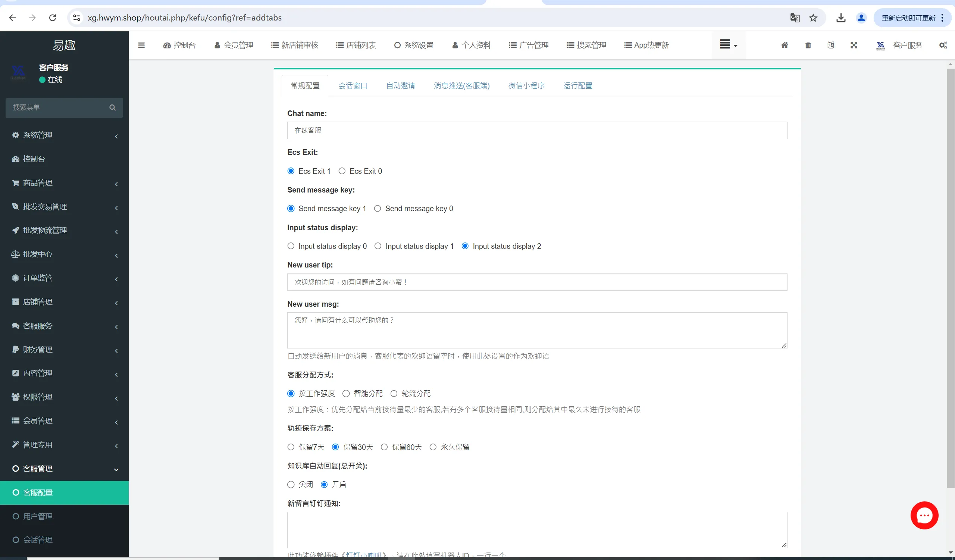955x560 pixels.
Task: Click the search magnifier in menu search
Action: tap(113, 107)
